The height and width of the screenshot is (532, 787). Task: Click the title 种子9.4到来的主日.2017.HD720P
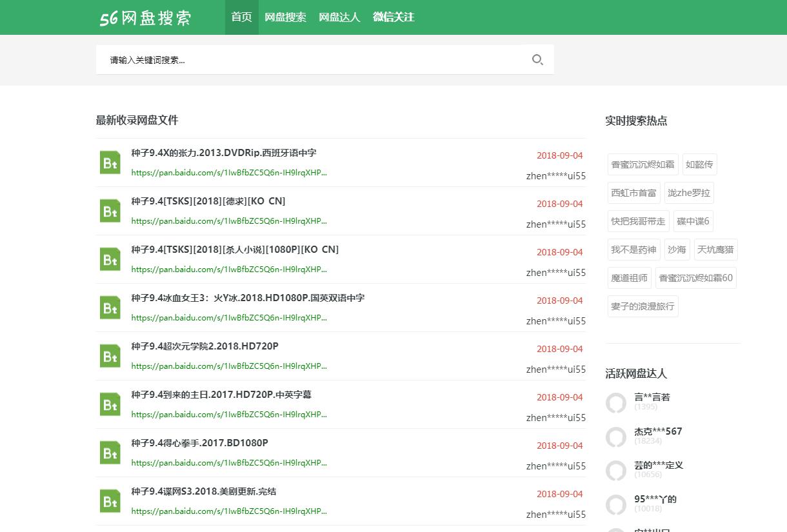221,394
